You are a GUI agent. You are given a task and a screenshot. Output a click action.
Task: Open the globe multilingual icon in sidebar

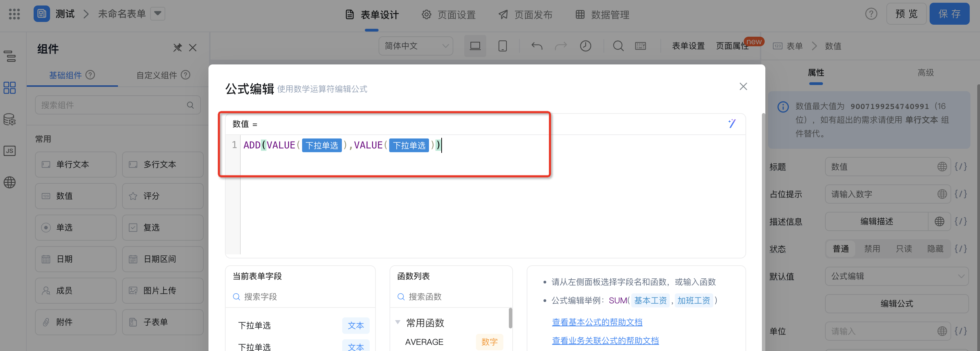(x=10, y=183)
